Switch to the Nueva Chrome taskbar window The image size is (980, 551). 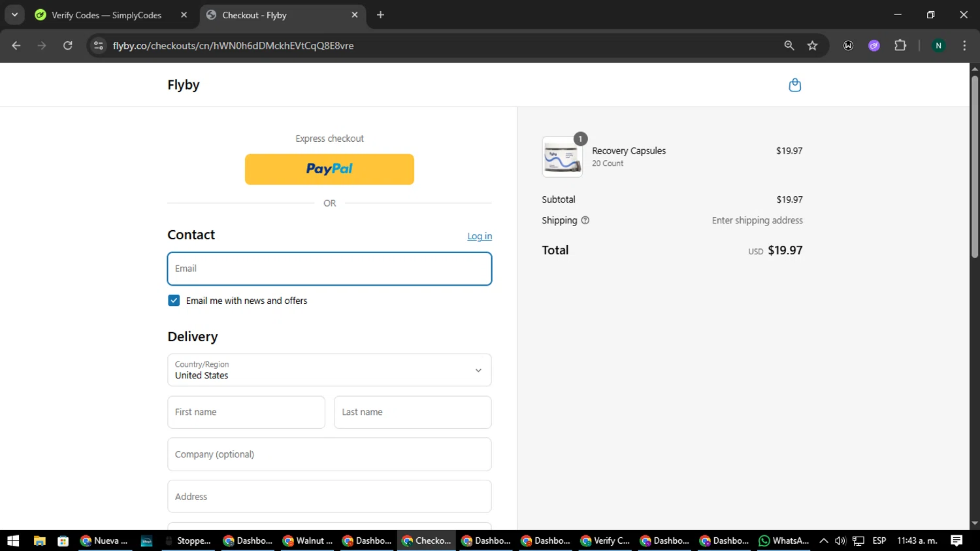(x=105, y=541)
